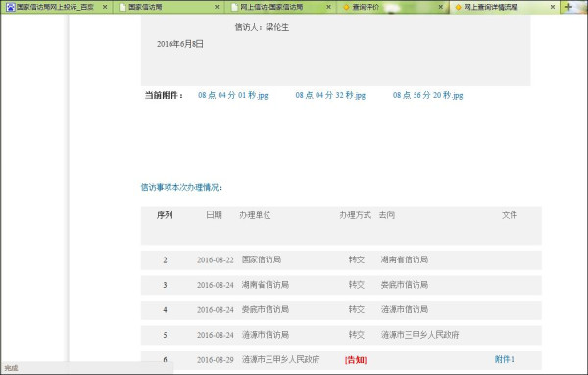Click 涟源市信访局 destination in row 4
The image size is (588, 375).
pos(405,309)
